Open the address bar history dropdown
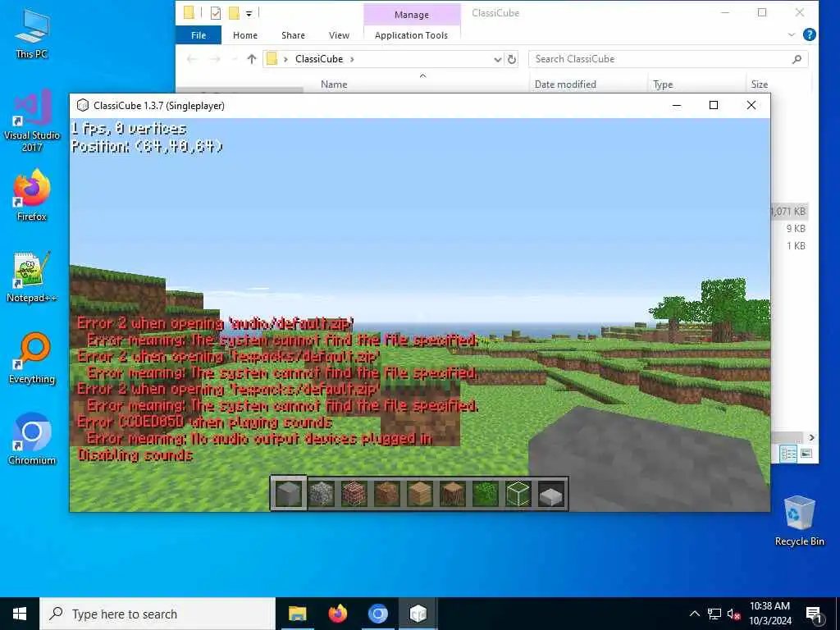This screenshot has height=630, width=840. pos(498,59)
